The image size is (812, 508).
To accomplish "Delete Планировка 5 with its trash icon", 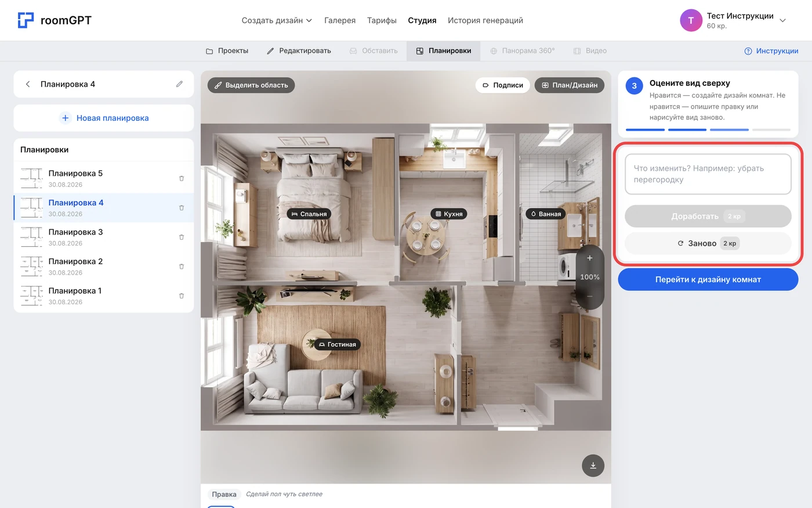I will 182,178.
